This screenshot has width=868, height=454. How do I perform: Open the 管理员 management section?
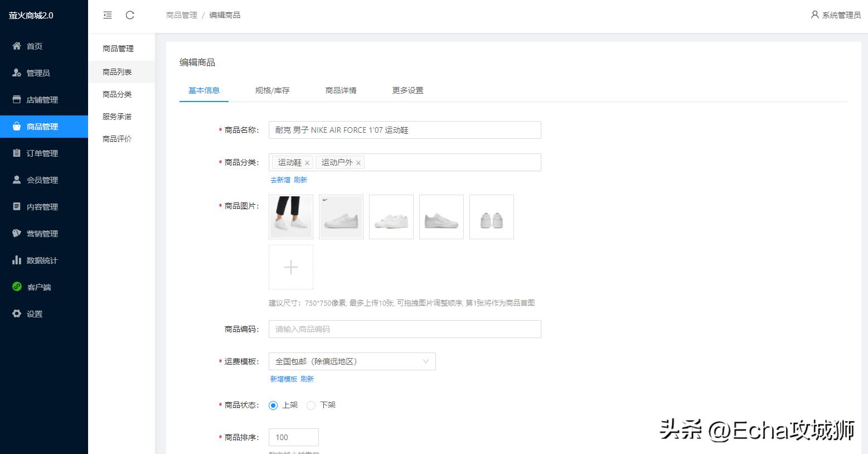pos(35,73)
